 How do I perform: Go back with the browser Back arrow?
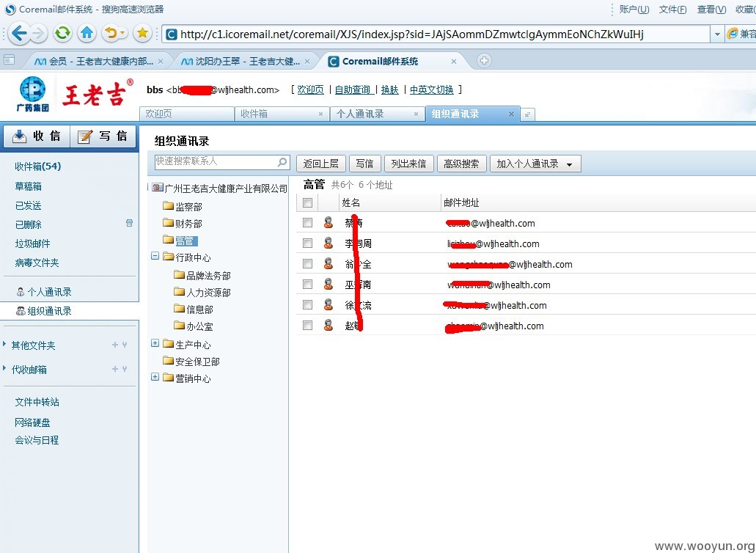19,33
